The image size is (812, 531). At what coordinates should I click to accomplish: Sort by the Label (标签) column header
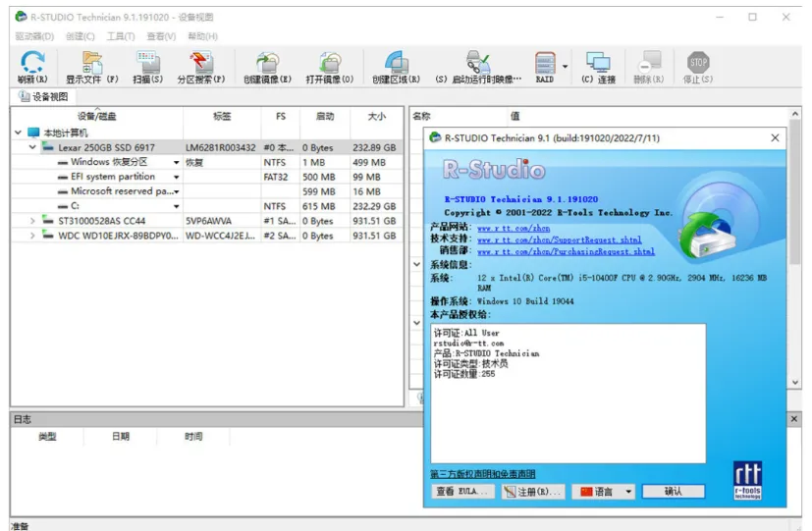222,117
